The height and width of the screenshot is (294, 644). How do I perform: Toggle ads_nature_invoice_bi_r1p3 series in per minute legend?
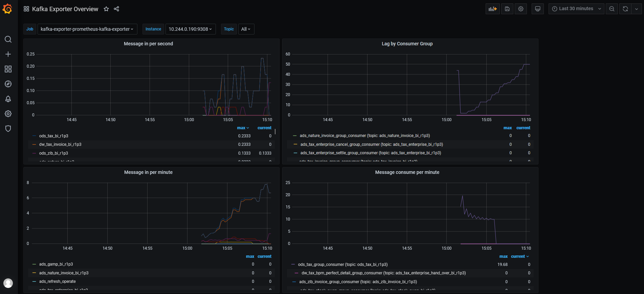point(64,273)
